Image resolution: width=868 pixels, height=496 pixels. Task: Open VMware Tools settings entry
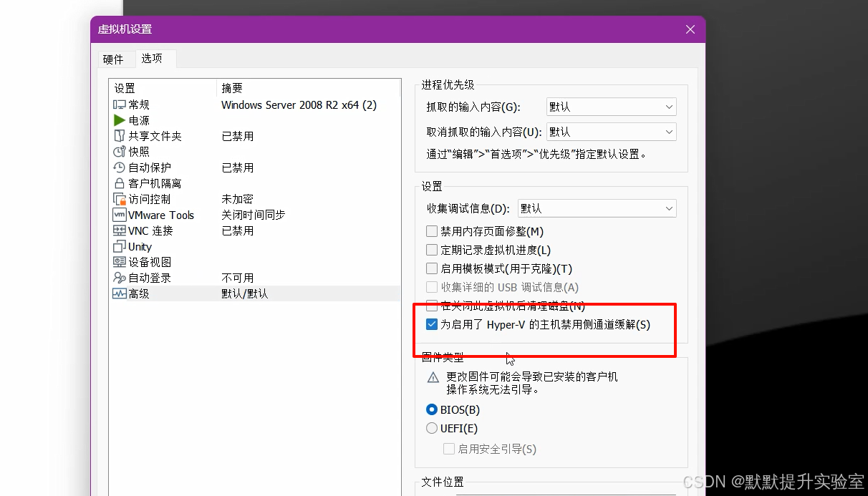[x=151, y=214]
